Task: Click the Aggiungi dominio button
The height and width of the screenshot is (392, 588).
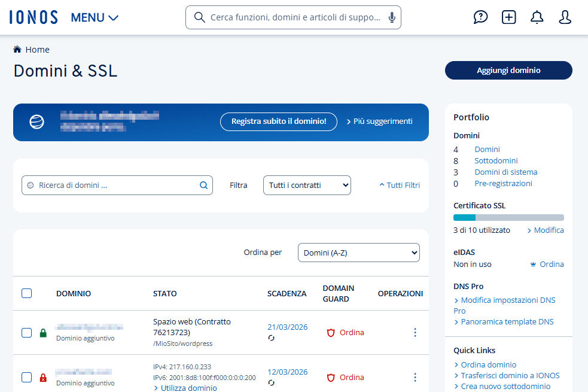Action: (x=508, y=70)
